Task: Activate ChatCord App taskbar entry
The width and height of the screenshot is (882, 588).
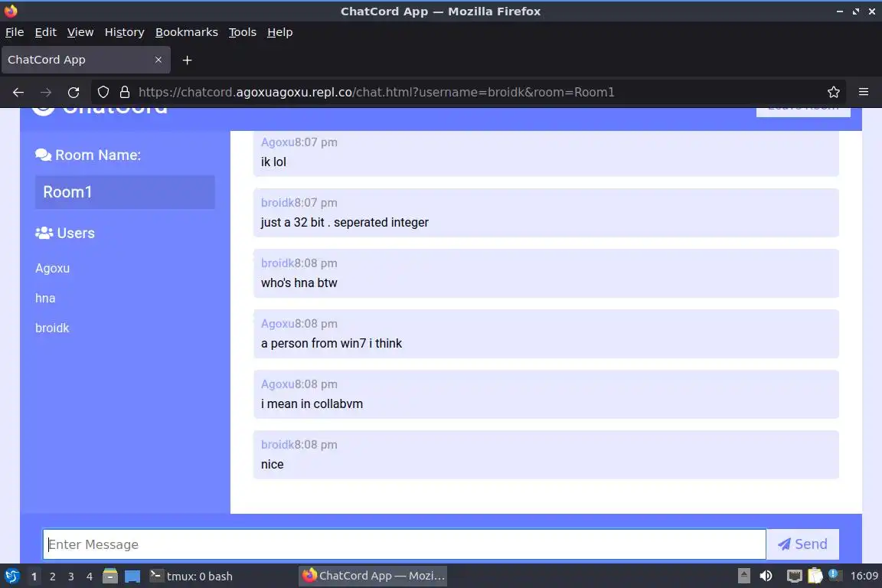Action: pos(374,576)
